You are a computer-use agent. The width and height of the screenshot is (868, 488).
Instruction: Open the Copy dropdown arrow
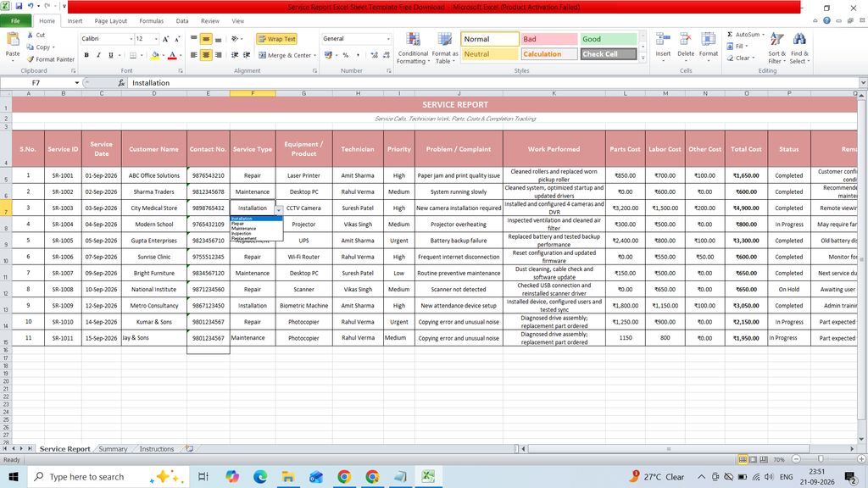53,47
